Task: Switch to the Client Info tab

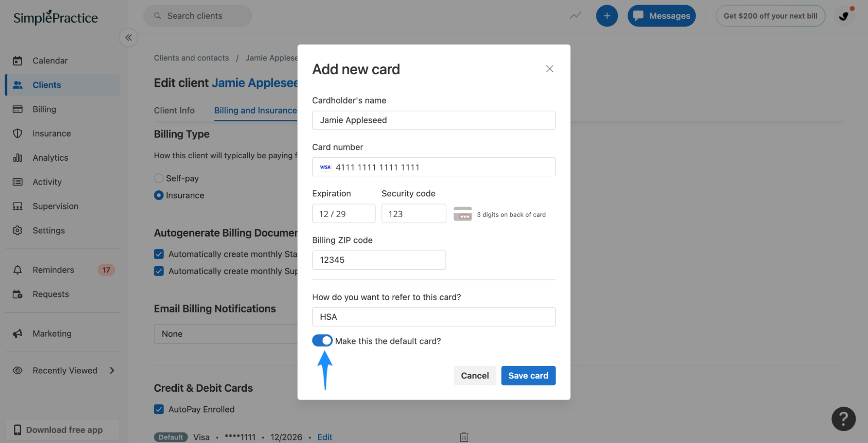Action: tap(174, 111)
